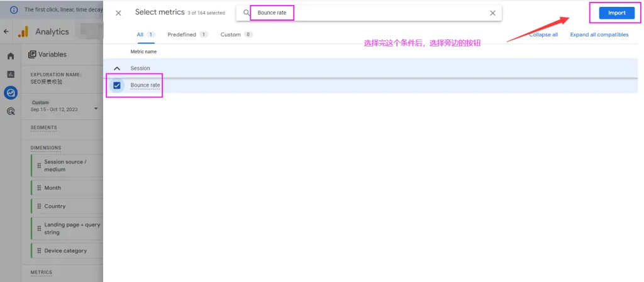Click the info icon in banner
Screen dimensions: 644x282
pyautogui.click(x=14, y=9)
